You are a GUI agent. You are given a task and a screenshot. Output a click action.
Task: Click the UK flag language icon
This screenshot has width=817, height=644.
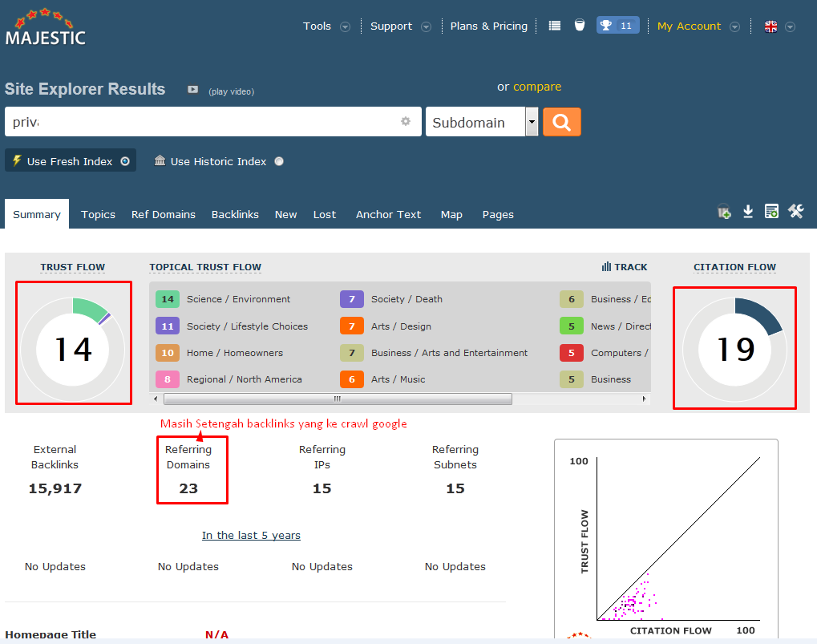[x=770, y=26]
